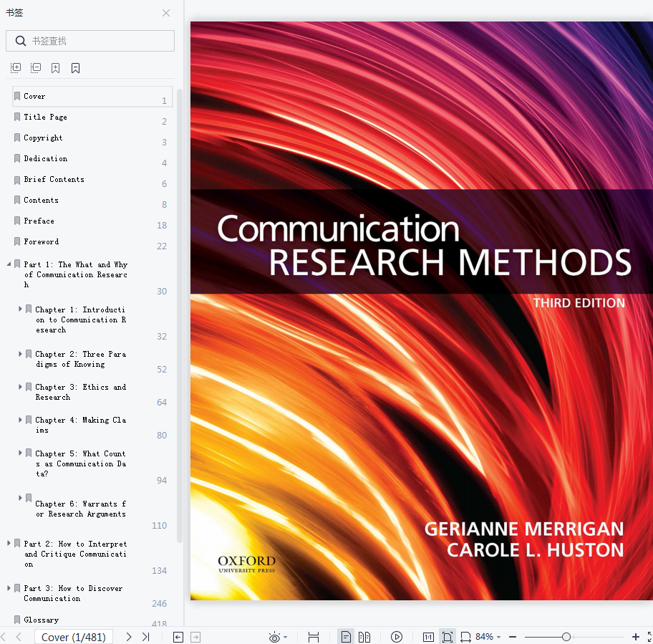This screenshot has height=644, width=653.
Task: Collapse Part 1 bookmark tree
Action: [x=9, y=264]
